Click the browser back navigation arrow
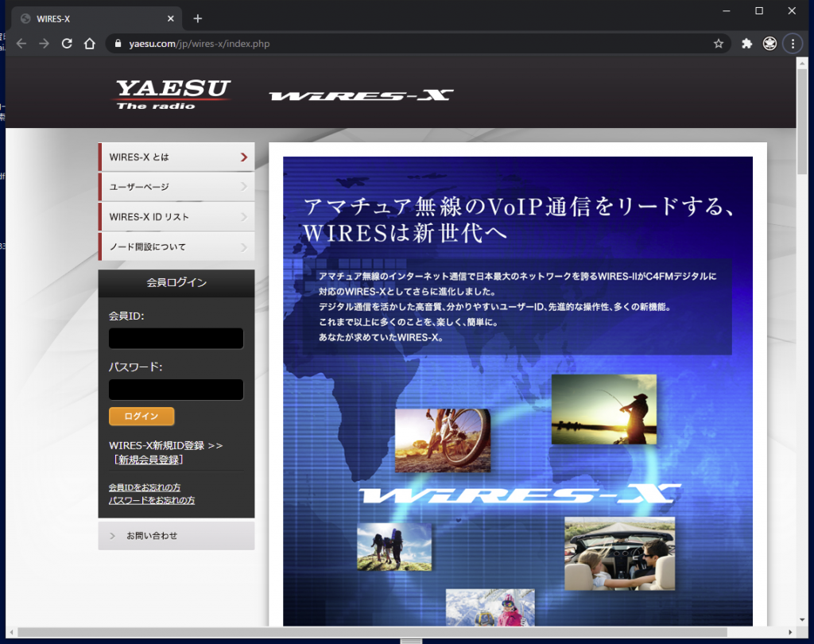 point(21,44)
